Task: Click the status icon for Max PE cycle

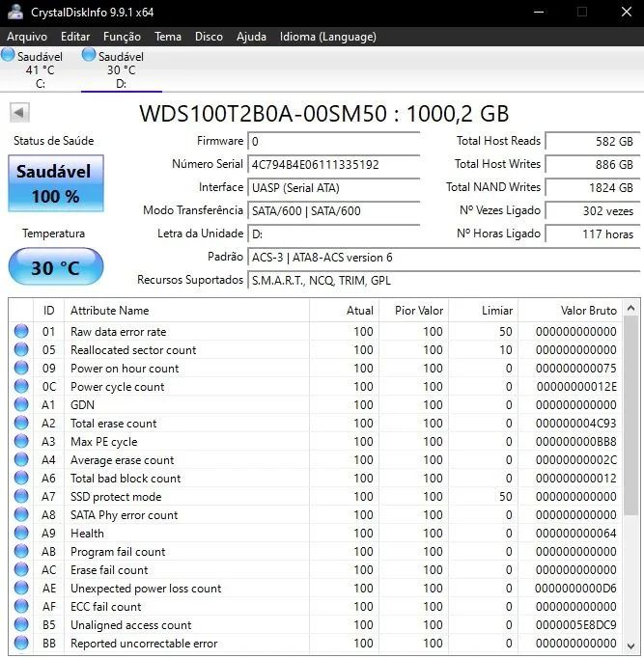Action: [21, 441]
